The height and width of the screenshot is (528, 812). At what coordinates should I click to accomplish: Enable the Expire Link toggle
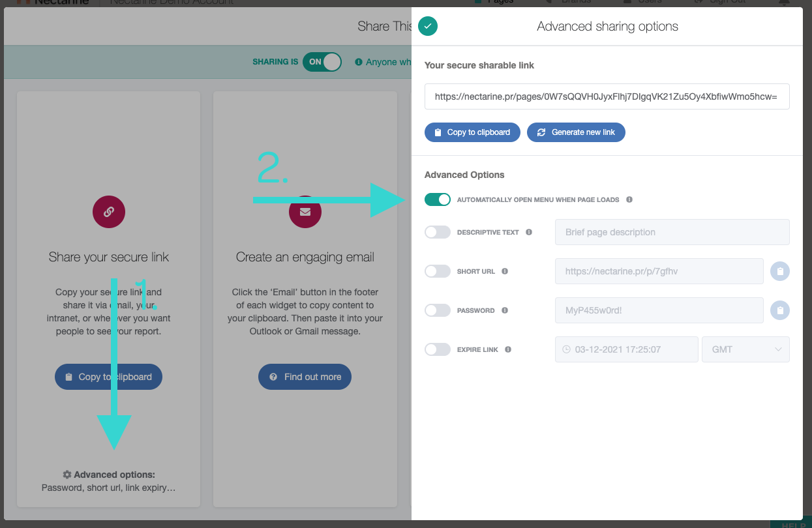(x=438, y=349)
